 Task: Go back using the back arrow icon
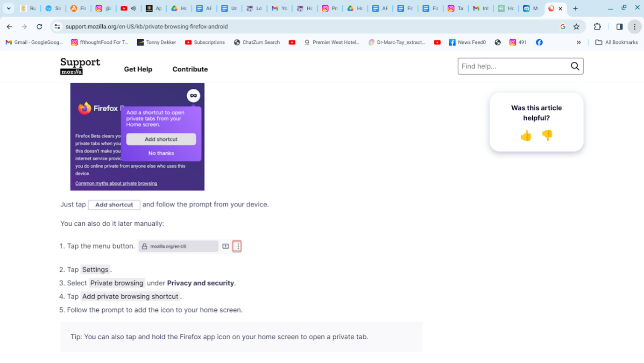point(9,27)
